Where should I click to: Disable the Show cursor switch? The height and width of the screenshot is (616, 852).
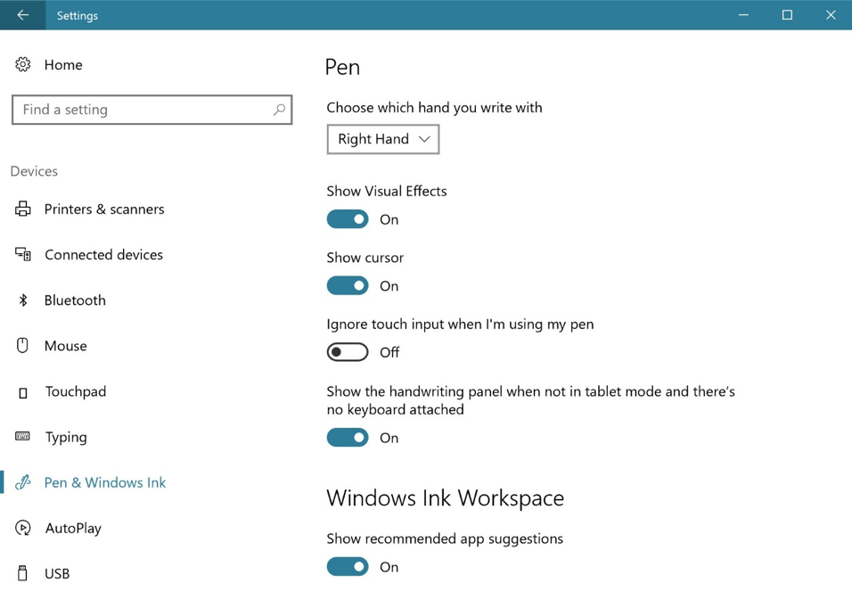point(348,286)
